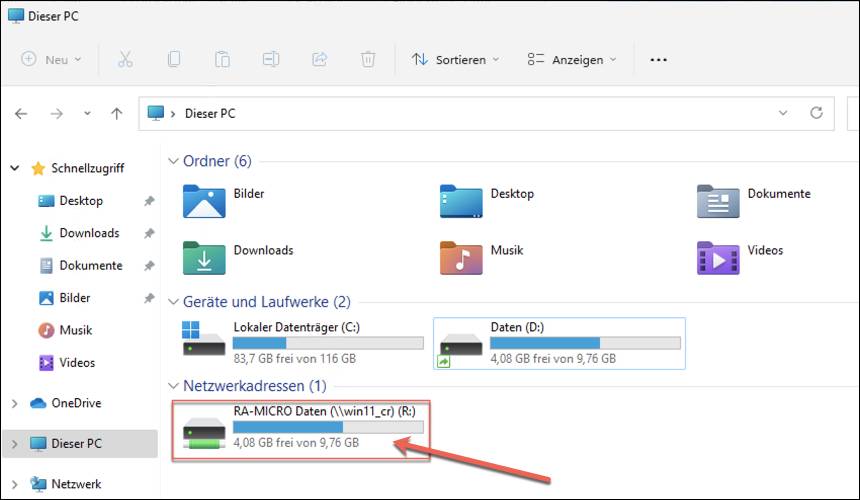The height and width of the screenshot is (500, 860).
Task: Go up one level with up arrow
Action: click(116, 113)
